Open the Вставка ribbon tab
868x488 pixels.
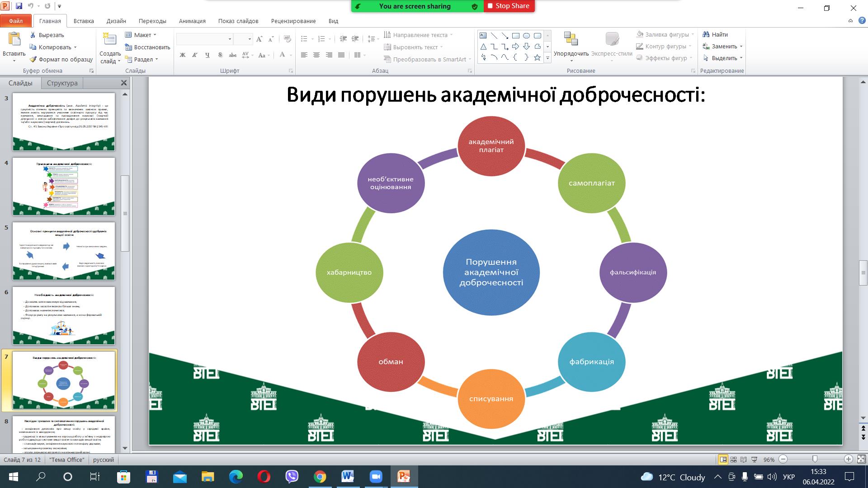pos(84,21)
